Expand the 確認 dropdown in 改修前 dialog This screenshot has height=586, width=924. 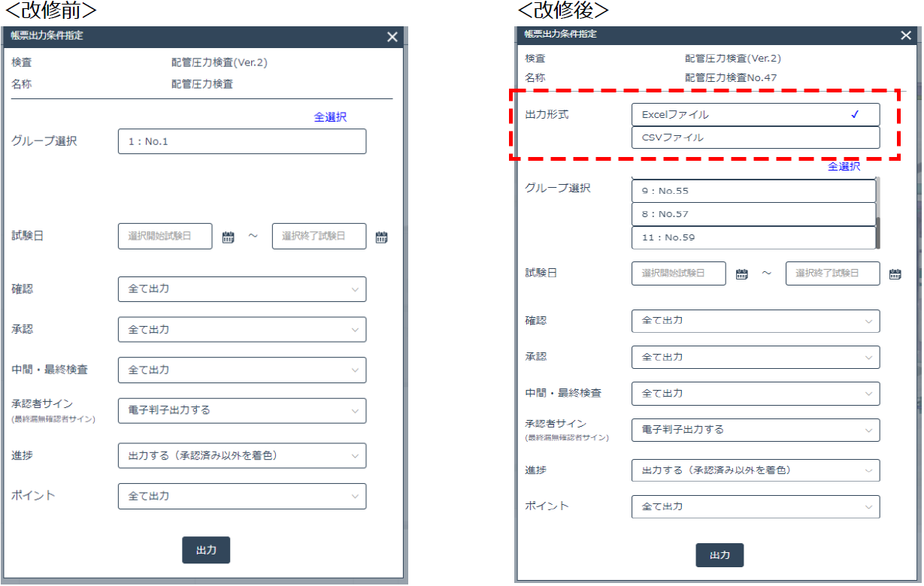point(241,289)
